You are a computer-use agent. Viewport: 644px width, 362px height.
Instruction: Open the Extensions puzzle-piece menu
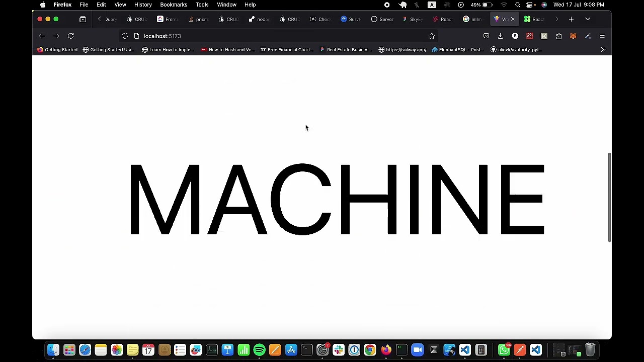pos(558,36)
